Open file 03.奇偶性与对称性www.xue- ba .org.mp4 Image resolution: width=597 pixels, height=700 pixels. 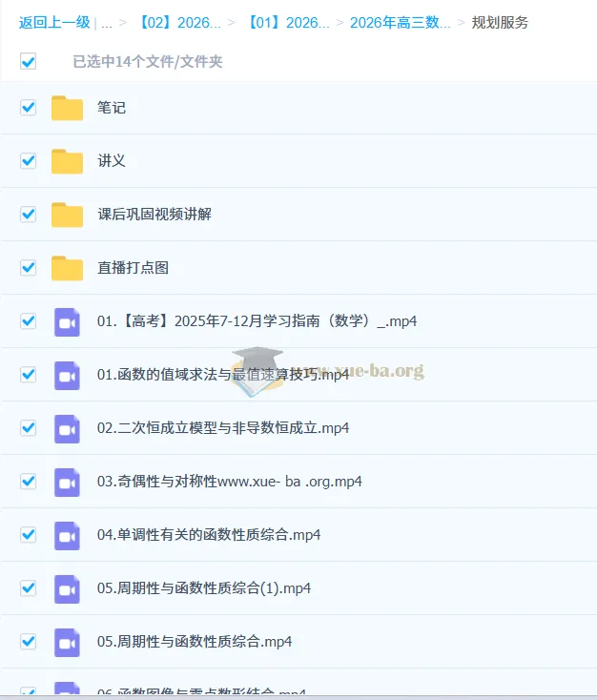[x=230, y=482]
